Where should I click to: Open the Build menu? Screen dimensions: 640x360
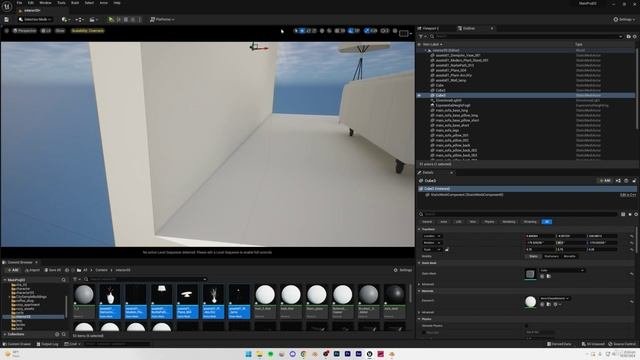75,3
